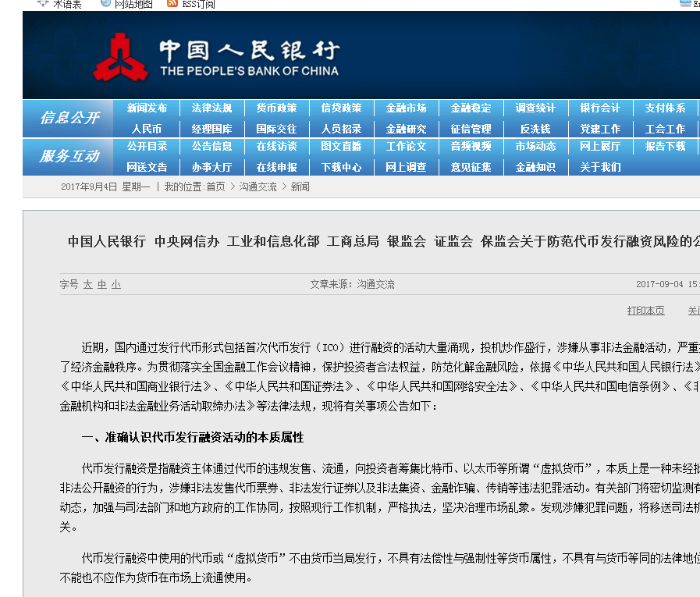Screen dimensions: 700x597
Task: Open the 新闻发布 menu item
Action: [x=147, y=108]
